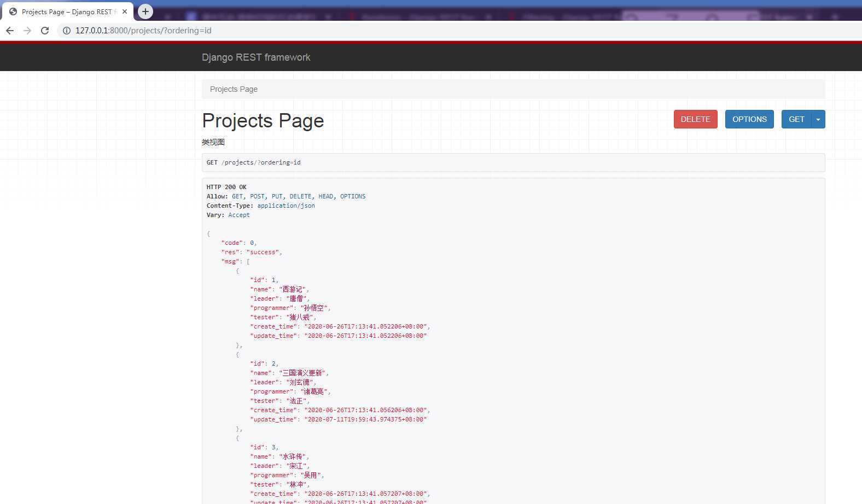Click create_time 2020-06-26T17:13:41.056206 value

coord(365,410)
